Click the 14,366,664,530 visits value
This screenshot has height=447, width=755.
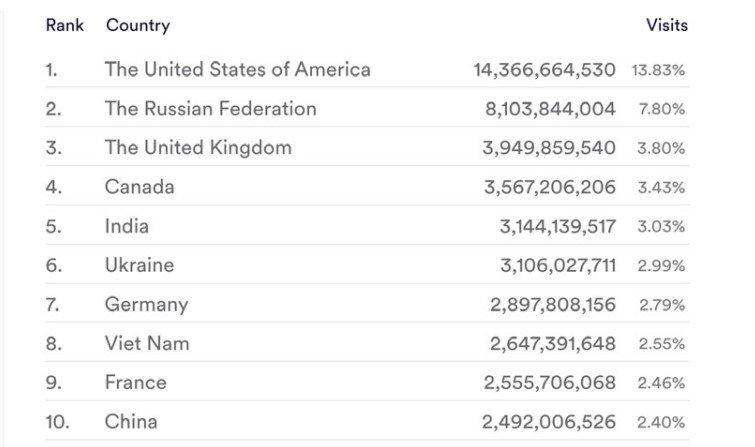pos(545,70)
